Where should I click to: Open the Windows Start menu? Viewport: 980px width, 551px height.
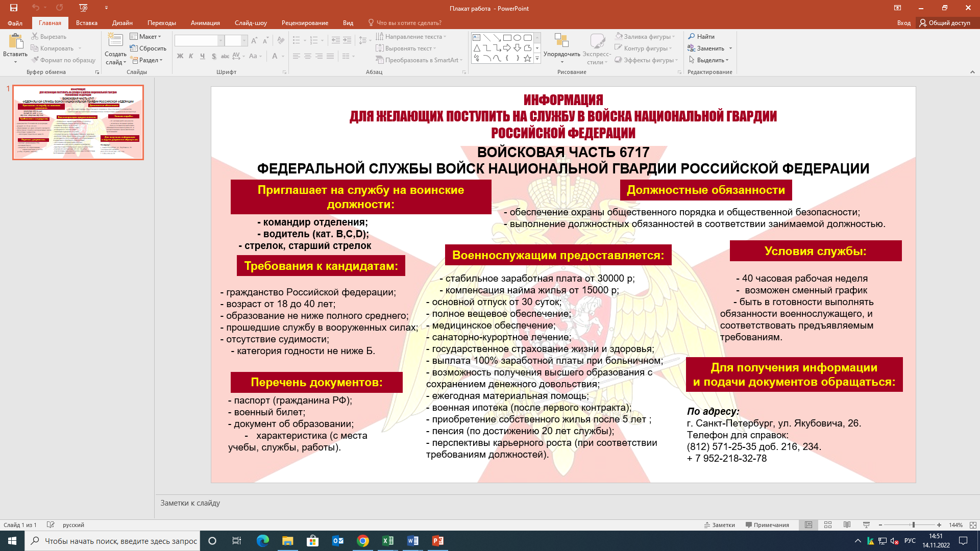[12, 541]
